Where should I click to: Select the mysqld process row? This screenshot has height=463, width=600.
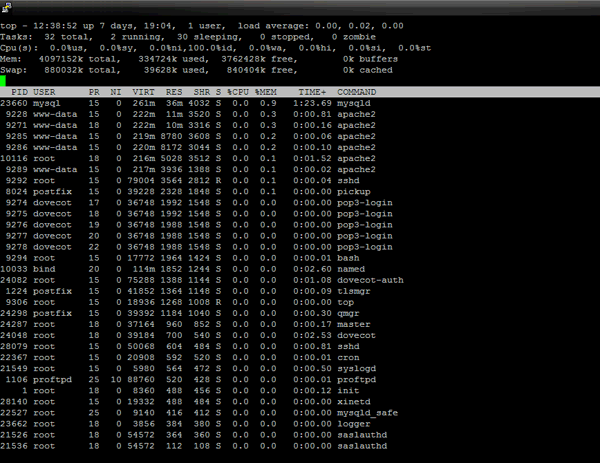pyautogui.click(x=200, y=103)
